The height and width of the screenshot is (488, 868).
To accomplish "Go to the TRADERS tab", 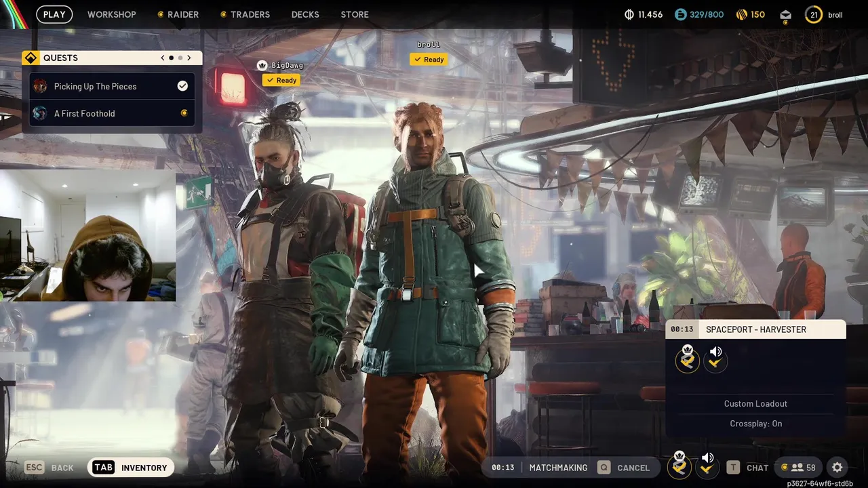I will click(245, 14).
